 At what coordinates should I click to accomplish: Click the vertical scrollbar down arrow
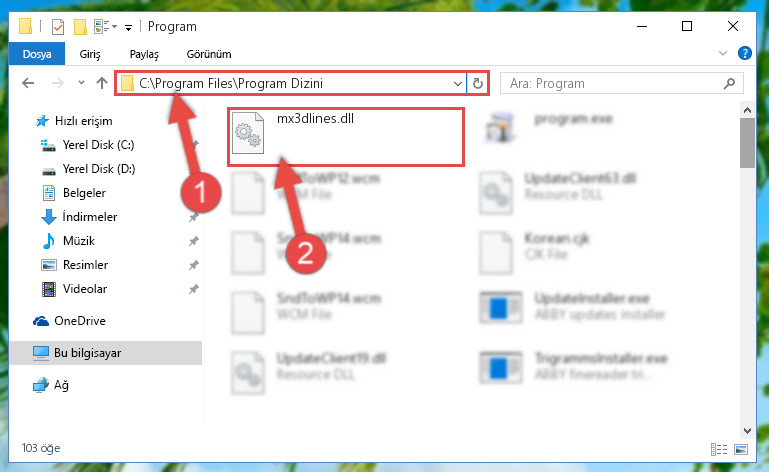click(x=747, y=431)
